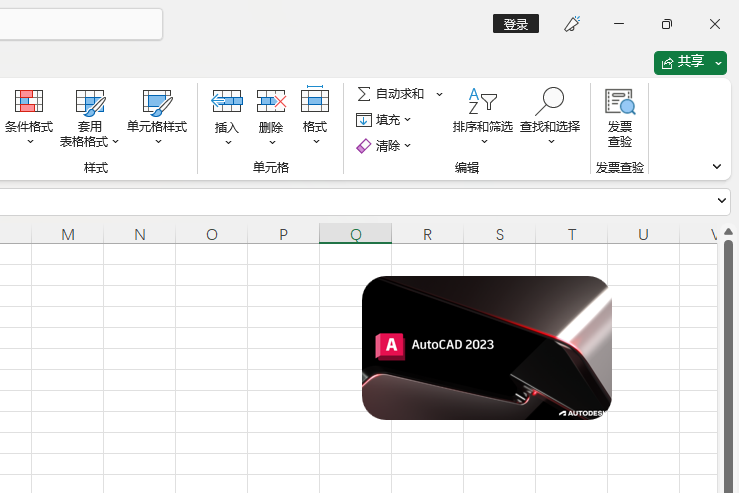Click the search box in title bar
Viewport: 739px width, 493px height.
[x=81, y=24]
